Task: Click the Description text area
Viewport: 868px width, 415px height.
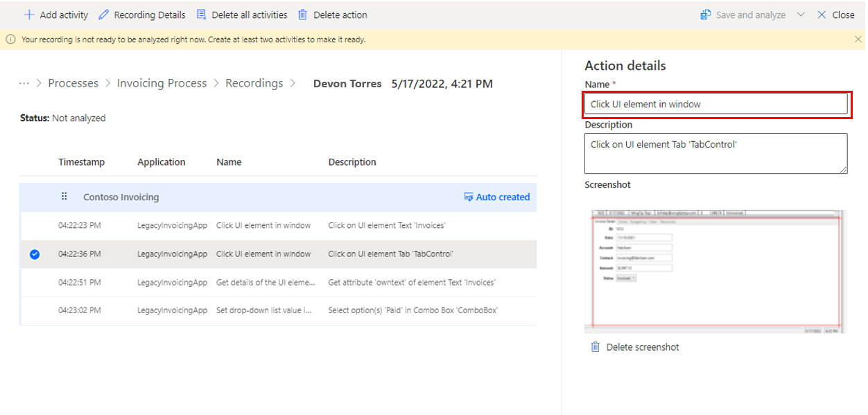Action: pos(715,153)
